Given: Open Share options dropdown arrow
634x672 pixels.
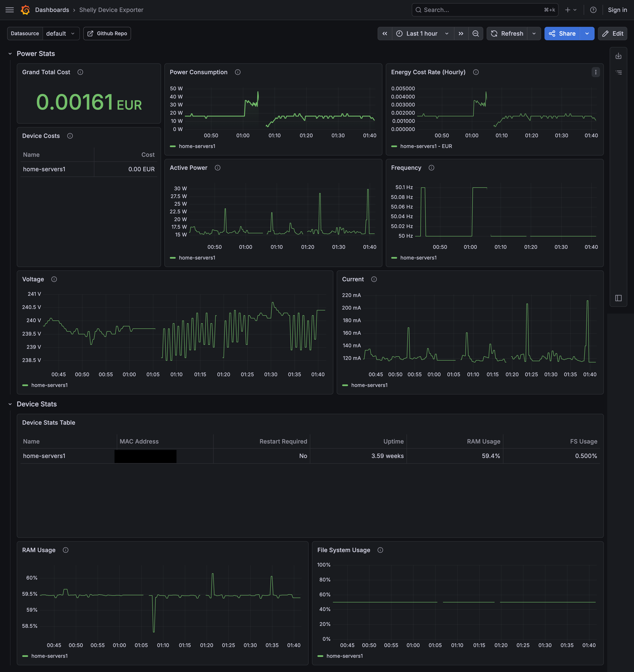Looking at the screenshot, I should click(x=587, y=34).
